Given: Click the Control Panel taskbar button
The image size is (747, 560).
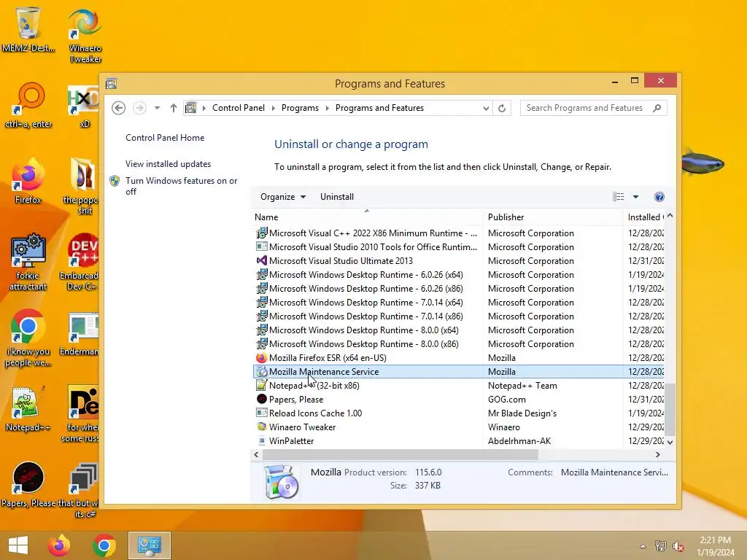Looking at the screenshot, I should click(150, 545).
